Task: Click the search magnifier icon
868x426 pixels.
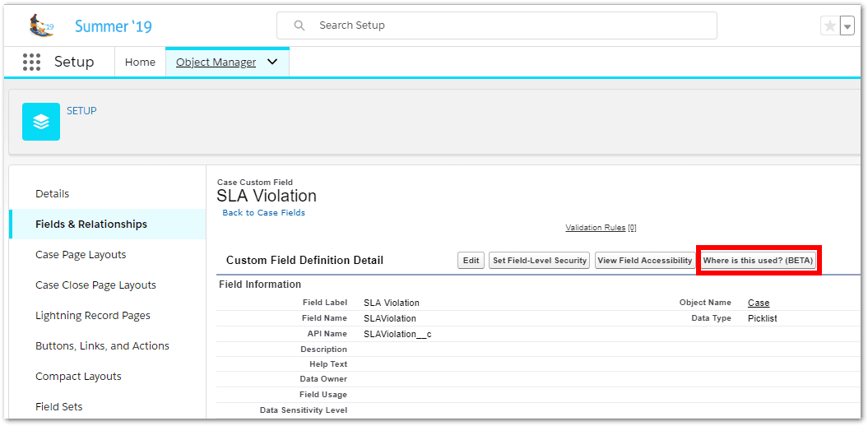Action: click(x=299, y=25)
